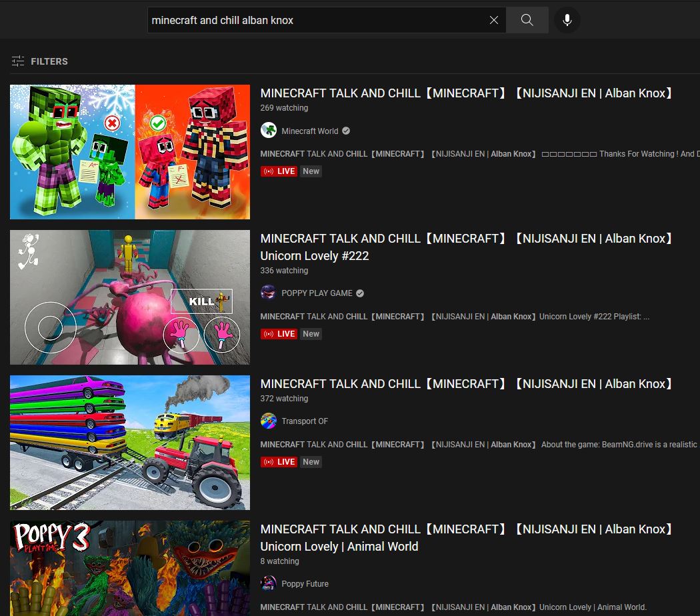This screenshot has width=700, height=616.
Task: Open the Poppy Future channel avatar
Action: [268, 583]
